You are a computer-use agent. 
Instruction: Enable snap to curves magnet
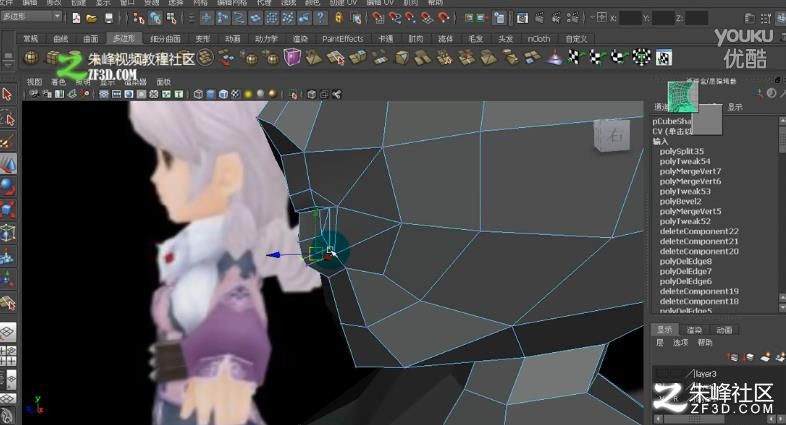(x=395, y=19)
